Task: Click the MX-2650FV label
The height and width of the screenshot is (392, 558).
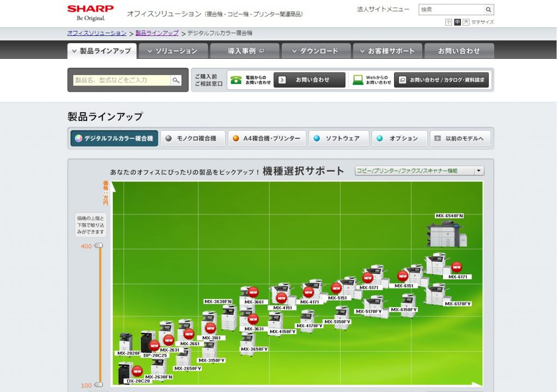Action: point(187,369)
